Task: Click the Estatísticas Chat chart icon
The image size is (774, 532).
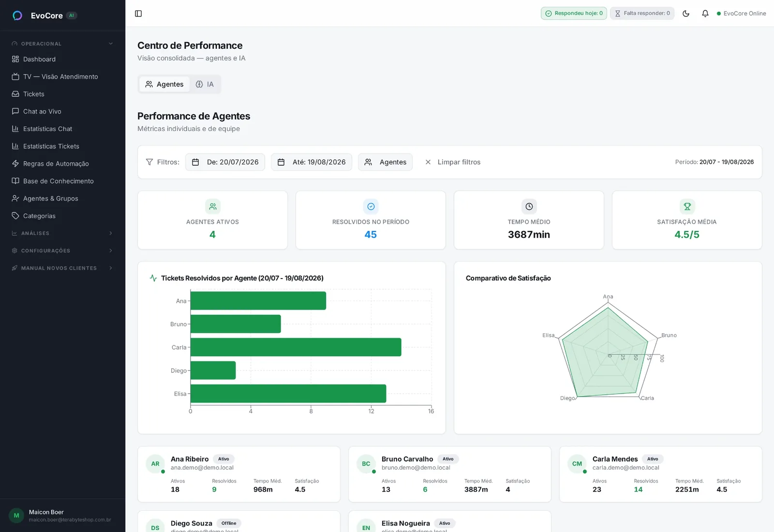Action: pos(15,129)
